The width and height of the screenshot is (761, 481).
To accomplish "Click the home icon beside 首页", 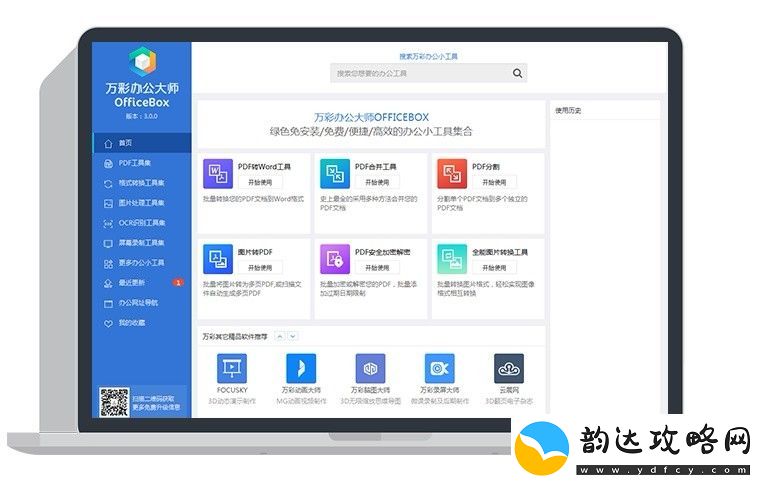I will [108, 143].
